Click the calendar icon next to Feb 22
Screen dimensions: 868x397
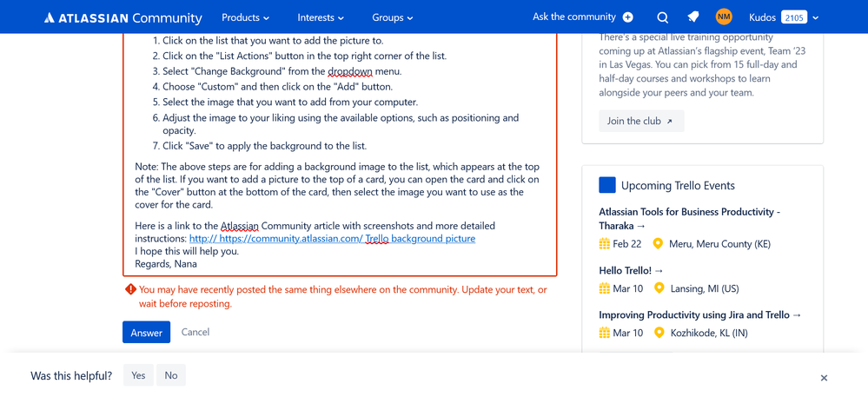(x=604, y=243)
